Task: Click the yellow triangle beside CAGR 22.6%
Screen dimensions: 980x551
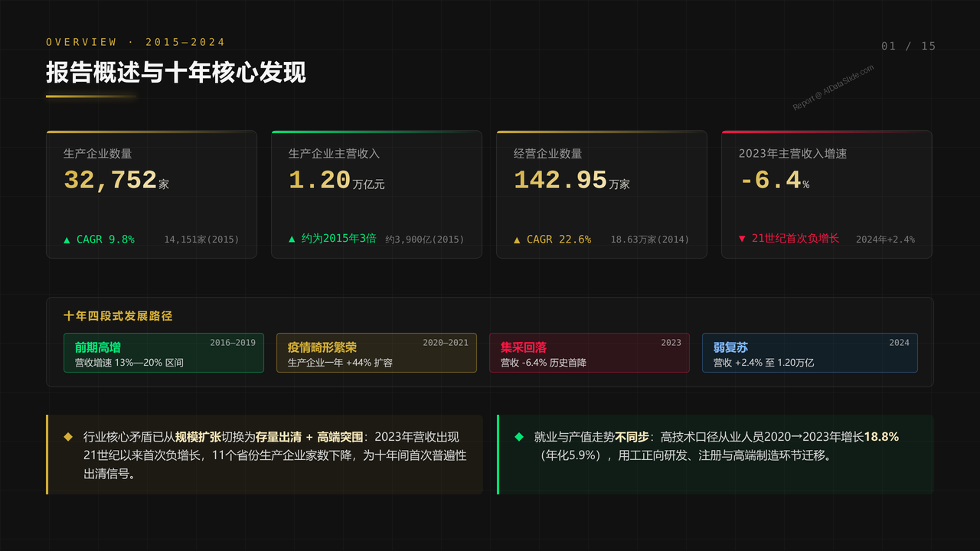Action: pyautogui.click(x=517, y=240)
